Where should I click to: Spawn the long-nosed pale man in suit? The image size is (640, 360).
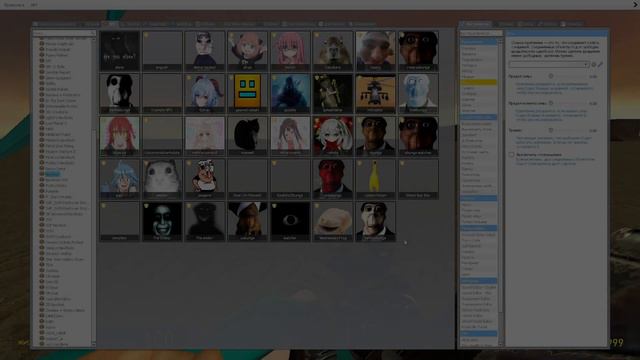376,221
